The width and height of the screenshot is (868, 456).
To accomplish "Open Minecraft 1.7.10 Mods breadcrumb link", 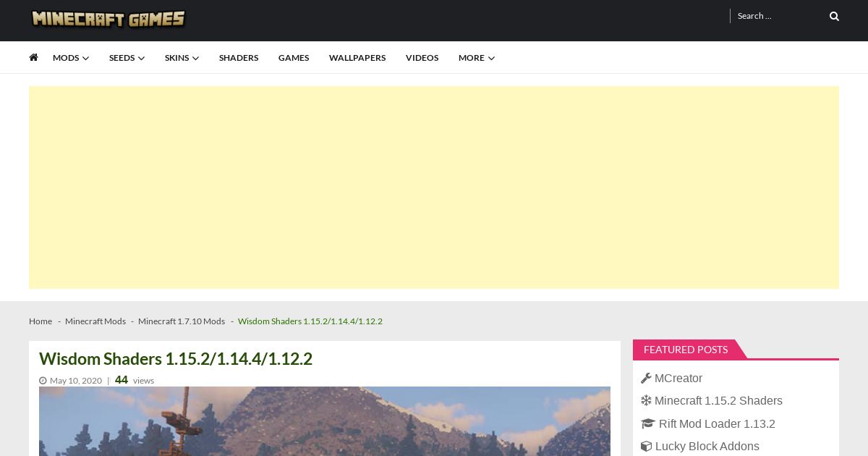I will 182,321.
